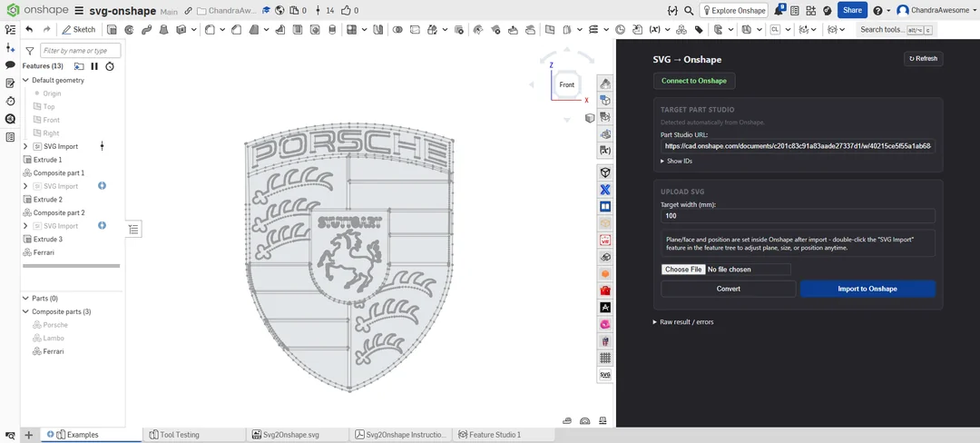Open the view cube display options
The height and width of the screenshot is (443, 980).
(590, 118)
